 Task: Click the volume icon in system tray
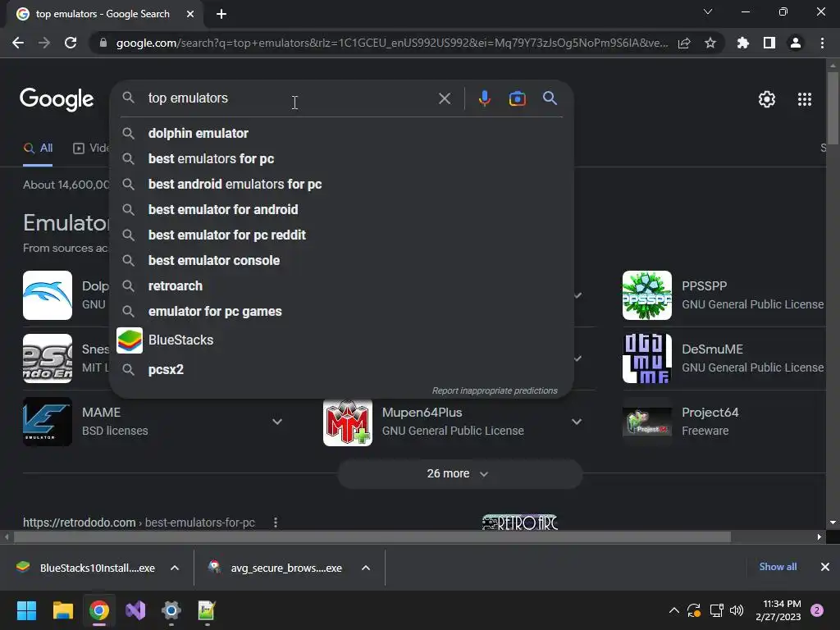[737, 610]
